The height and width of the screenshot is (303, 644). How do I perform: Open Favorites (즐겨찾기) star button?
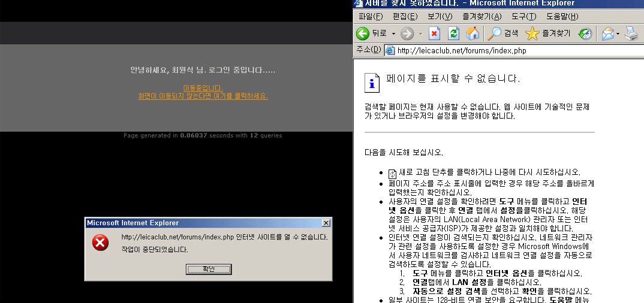[547, 34]
